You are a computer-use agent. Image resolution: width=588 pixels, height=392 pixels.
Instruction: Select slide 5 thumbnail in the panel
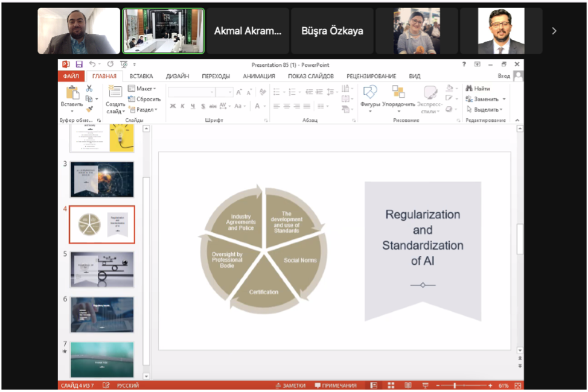coord(101,269)
